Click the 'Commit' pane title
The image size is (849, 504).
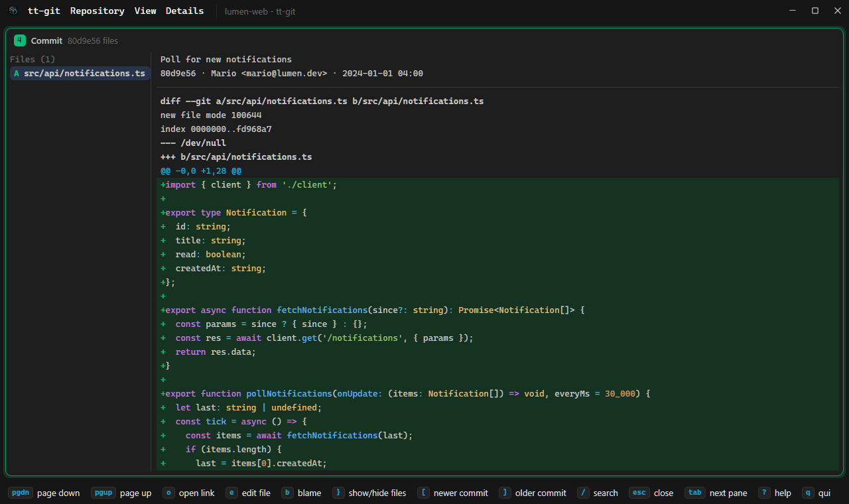(46, 41)
